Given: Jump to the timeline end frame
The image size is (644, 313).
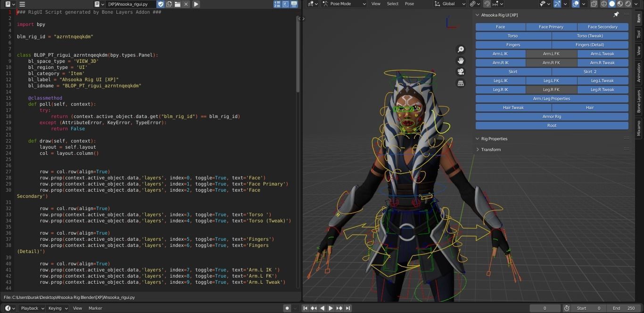Looking at the screenshot, I should click(348, 308).
